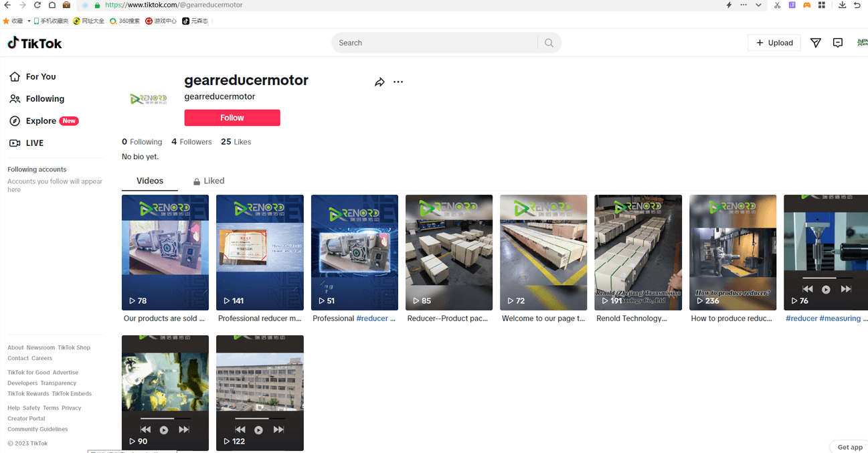This screenshot has width=868, height=453.
Task: Open the Messages paper plane icon
Action: click(816, 43)
